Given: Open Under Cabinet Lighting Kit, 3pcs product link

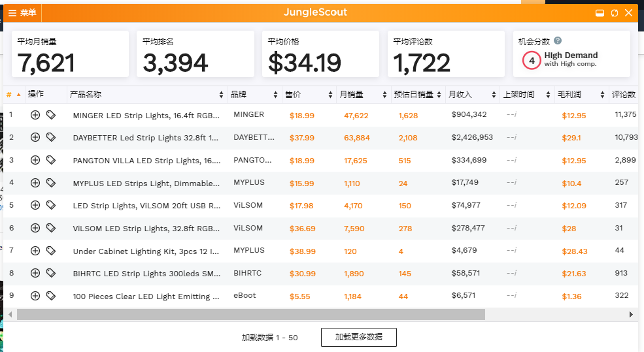Looking at the screenshot, I should 146,251.
